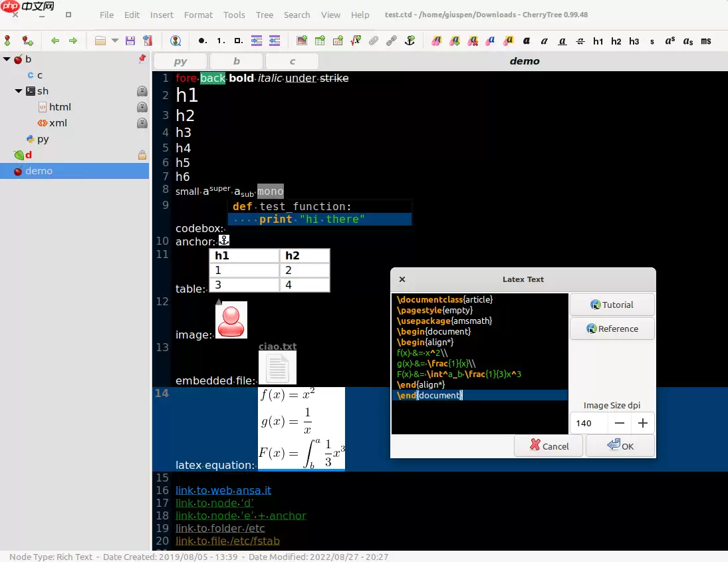
Task: Insert a link using the chain icon
Action: click(392, 40)
